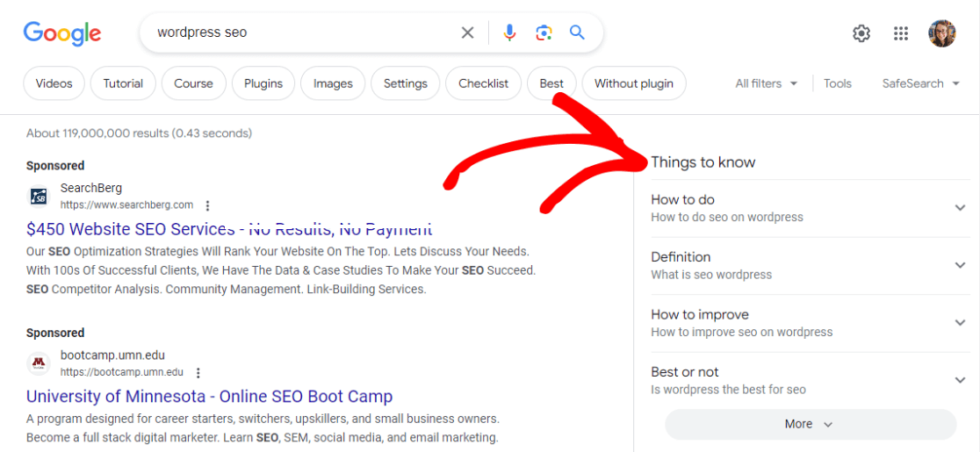Image resolution: width=980 pixels, height=452 pixels.
Task: Open the University of Minnesota SEO Boot Camp link
Action: pyautogui.click(x=209, y=397)
